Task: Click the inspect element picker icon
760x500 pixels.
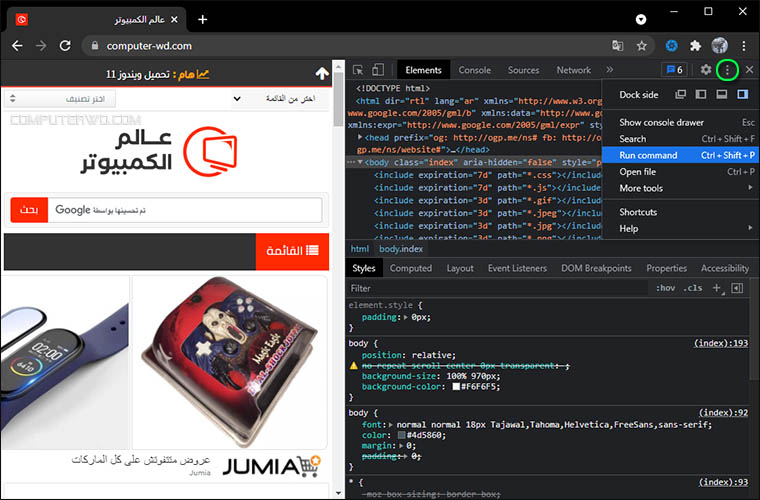Action: [358, 70]
